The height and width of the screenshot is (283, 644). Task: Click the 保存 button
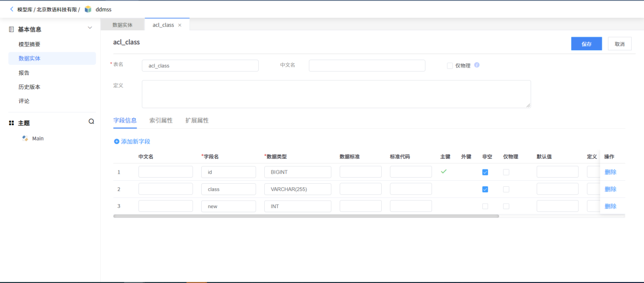(x=587, y=44)
